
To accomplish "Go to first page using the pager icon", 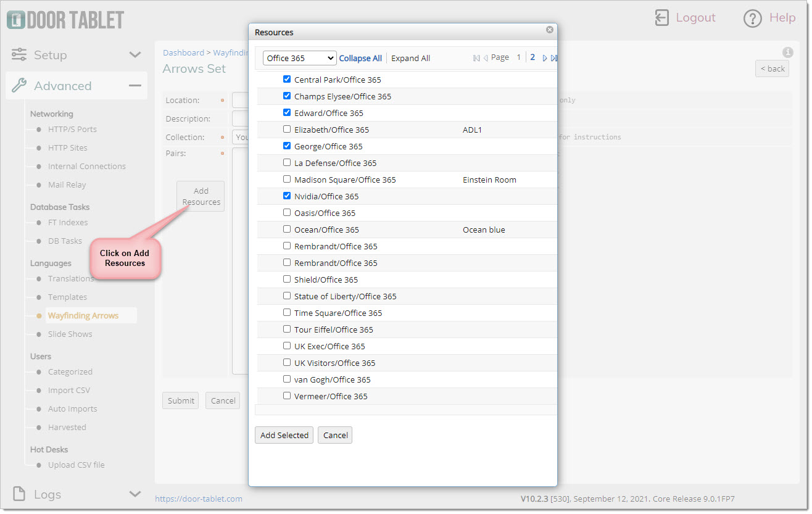I will point(476,58).
